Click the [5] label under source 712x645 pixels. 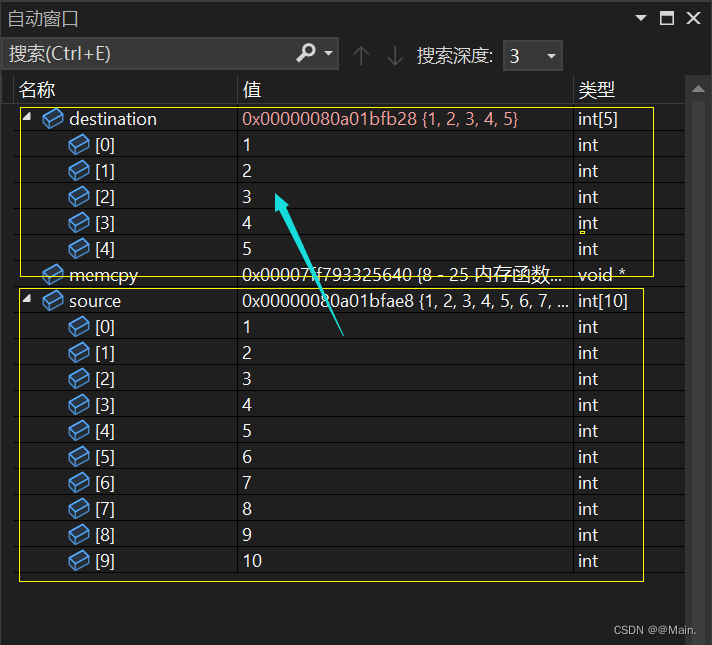coord(105,457)
